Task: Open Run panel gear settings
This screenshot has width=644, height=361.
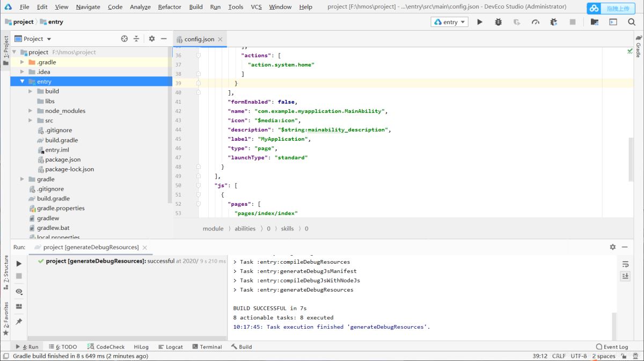Action: coord(613,247)
